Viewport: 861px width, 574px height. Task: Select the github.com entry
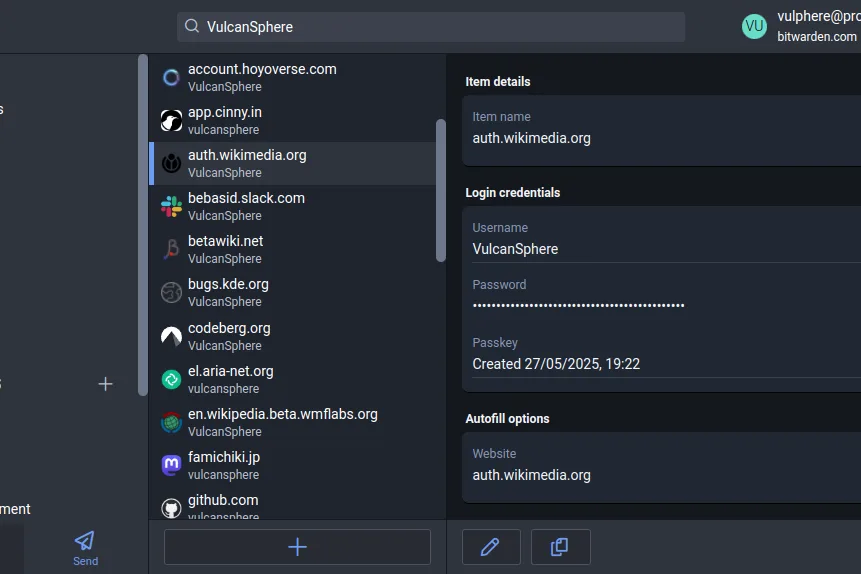[294, 503]
